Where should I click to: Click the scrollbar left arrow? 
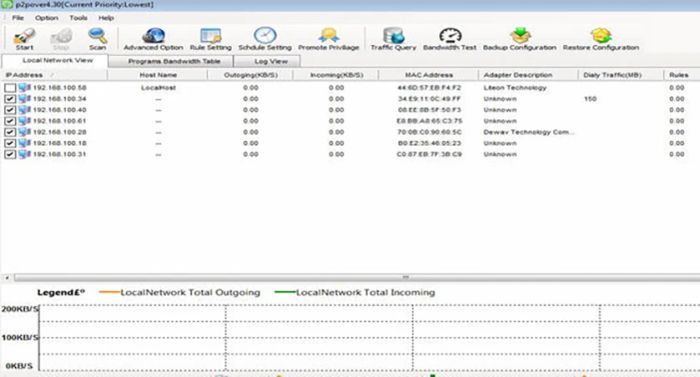7,277
